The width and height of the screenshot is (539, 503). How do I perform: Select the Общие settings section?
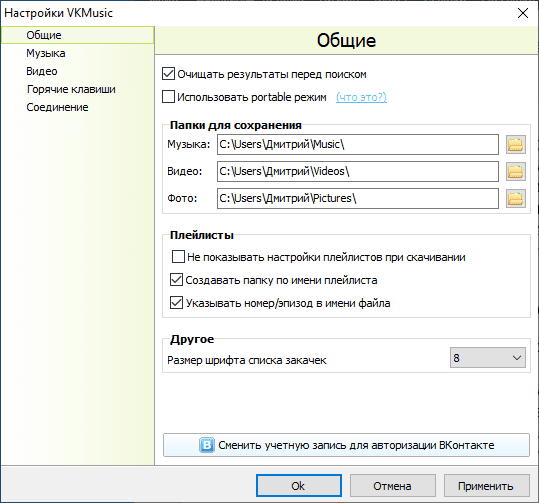pos(77,35)
